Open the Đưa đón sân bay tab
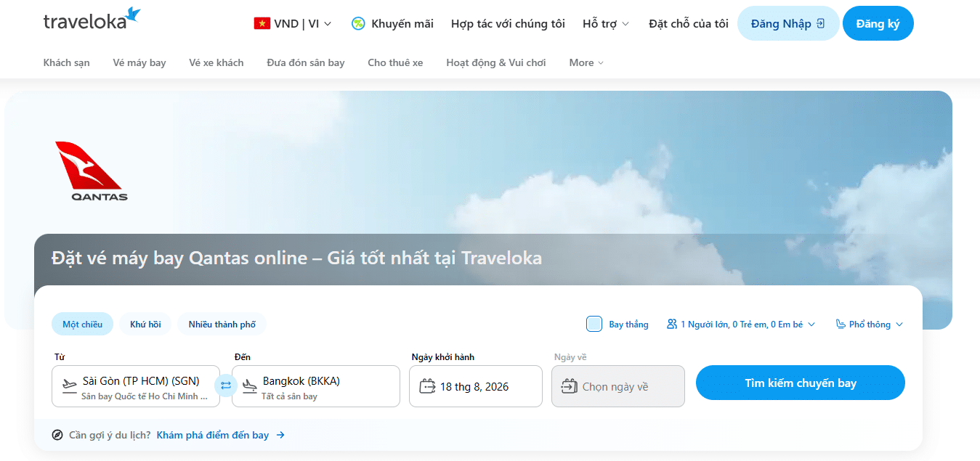Viewport: 980px width, 461px height. click(x=306, y=62)
